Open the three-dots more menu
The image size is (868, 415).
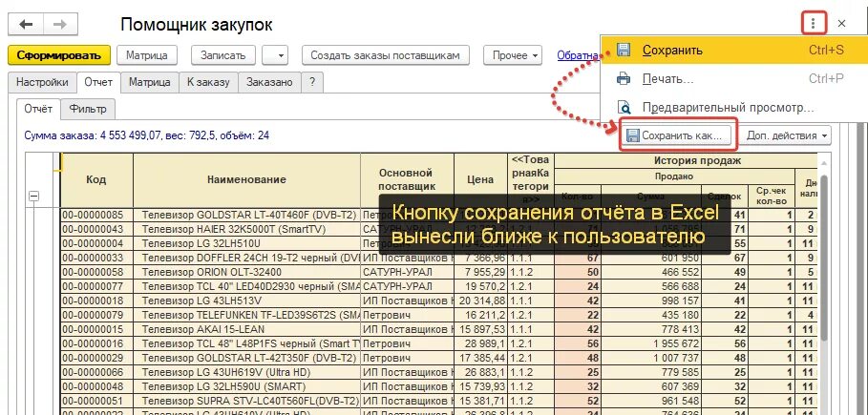point(813,23)
